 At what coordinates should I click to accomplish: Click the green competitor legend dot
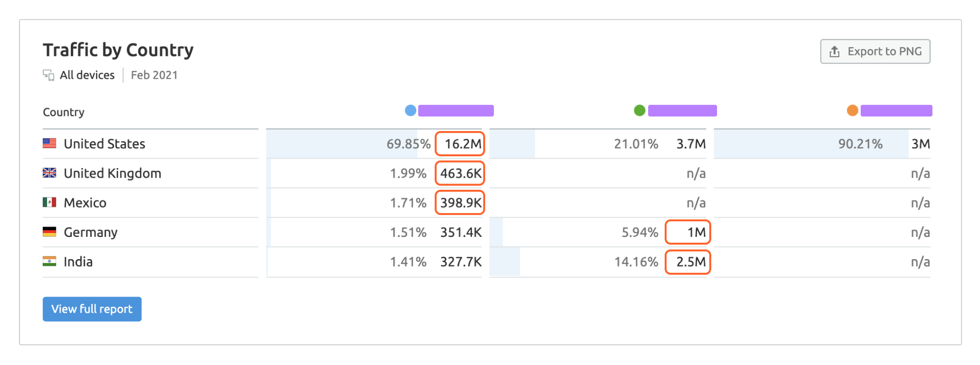[639, 111]
